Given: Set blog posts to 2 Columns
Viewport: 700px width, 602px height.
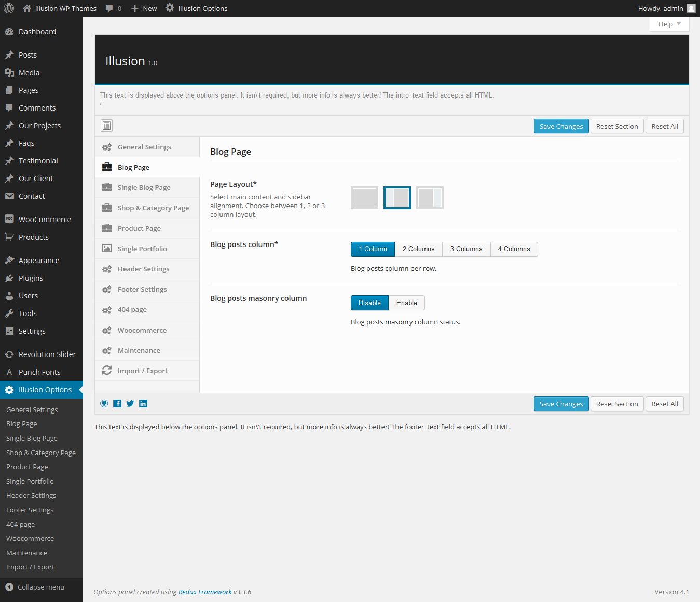Looking at the screenshot, I should [x=418, y=249].
